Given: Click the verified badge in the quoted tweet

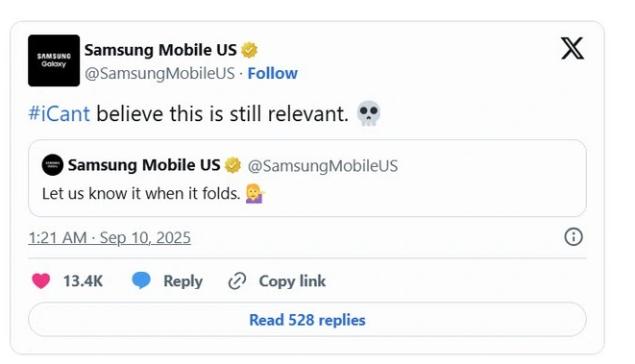Looking at the screenshot, I should (232, 165).
